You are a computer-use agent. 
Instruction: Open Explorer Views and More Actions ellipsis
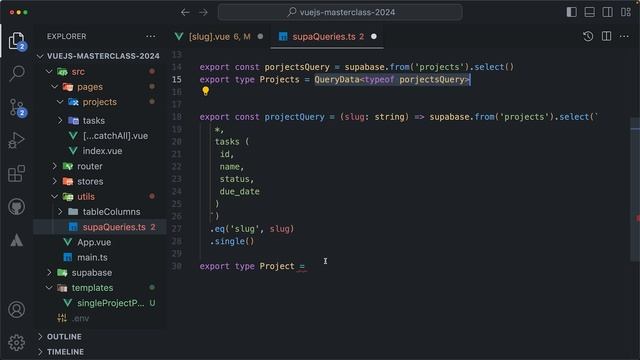(x=151, y=36)
